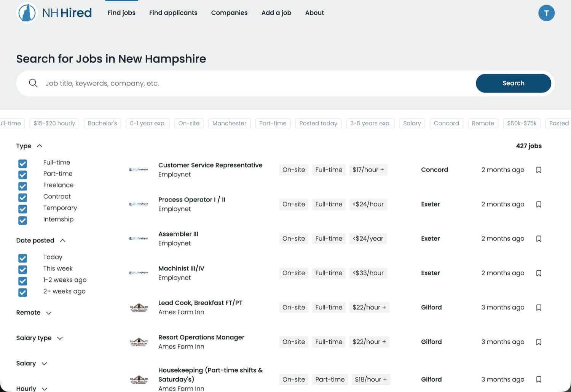Collapse the Date posted filter section
The height and width of the screenshot is (392, 571).
(41, 240)
